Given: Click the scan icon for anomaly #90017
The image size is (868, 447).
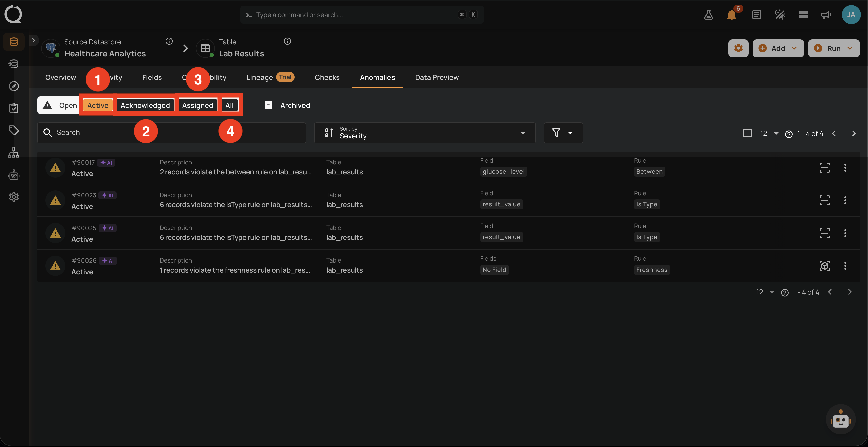Looking at the screenshot, I should point(824,168).
